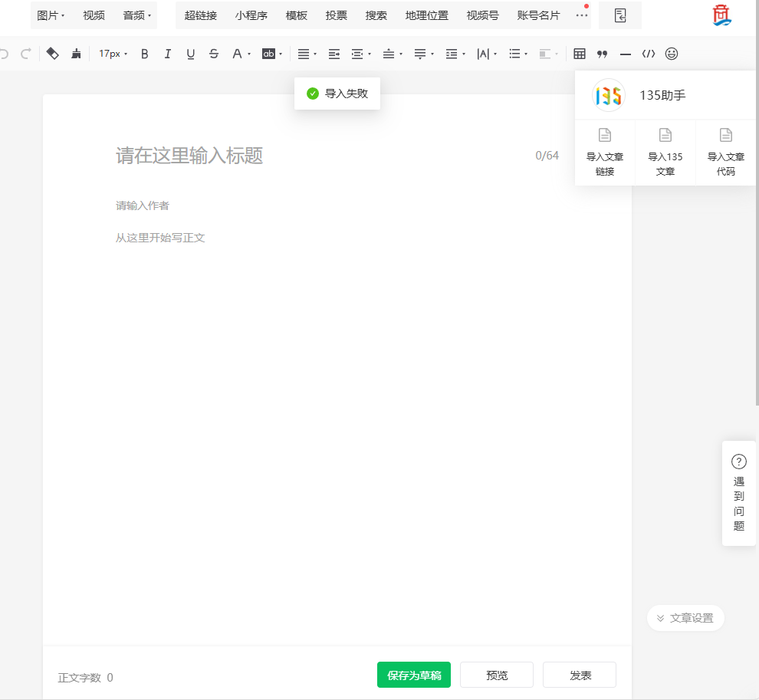759x700 pixels.
Task: Clear formatting with the broom icon
Action: (76, 54)
